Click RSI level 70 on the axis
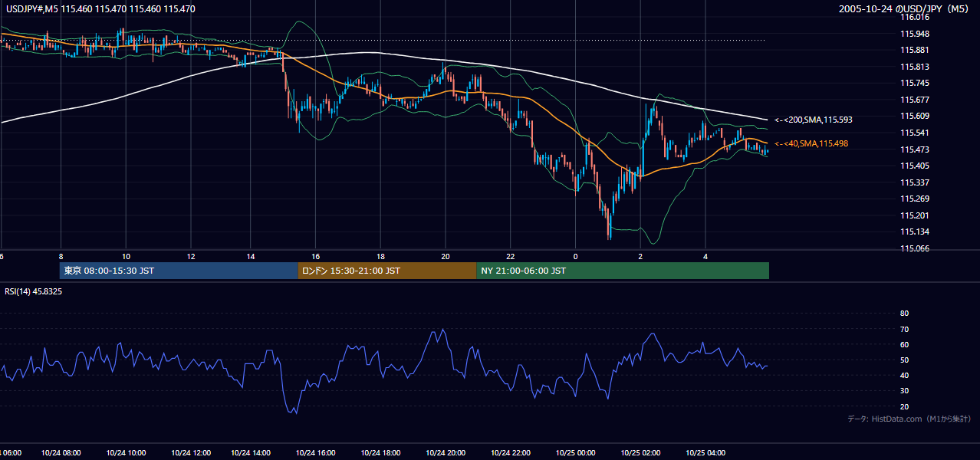The image size is (980, 460). 905,329
